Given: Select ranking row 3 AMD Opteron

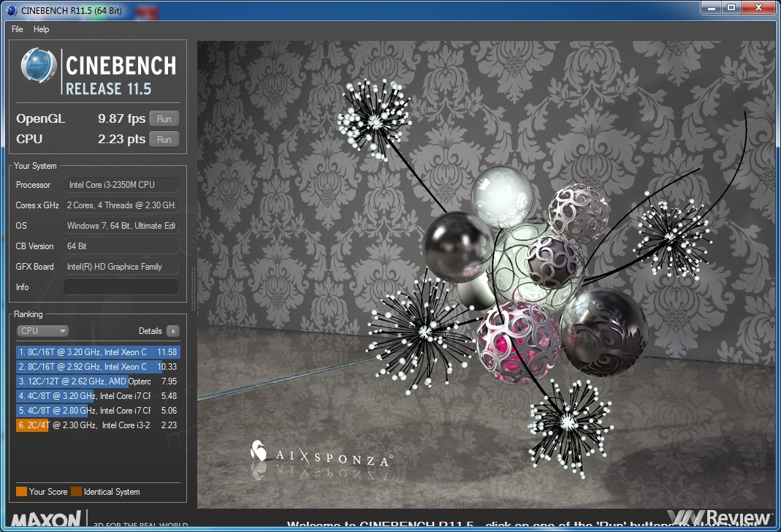Looking at the screenshot, I should (98, 381).
